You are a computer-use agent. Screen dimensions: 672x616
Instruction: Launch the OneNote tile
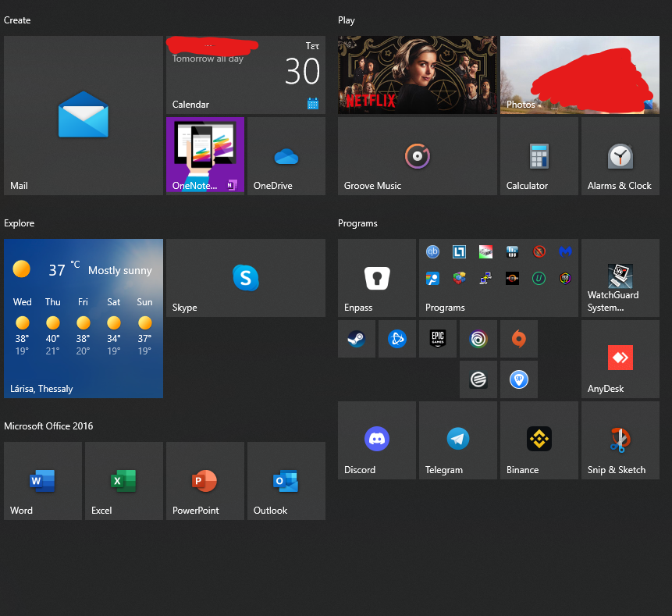click(204, 156)
